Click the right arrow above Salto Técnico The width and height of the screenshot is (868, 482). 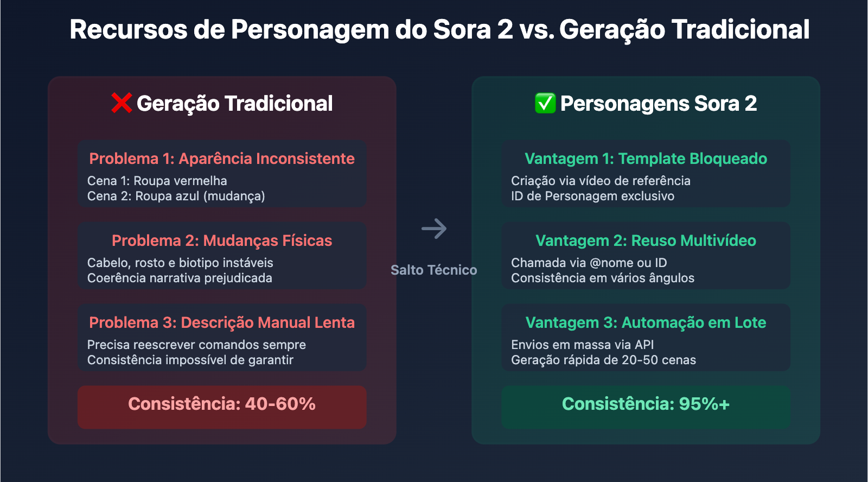tap(434, 229)
